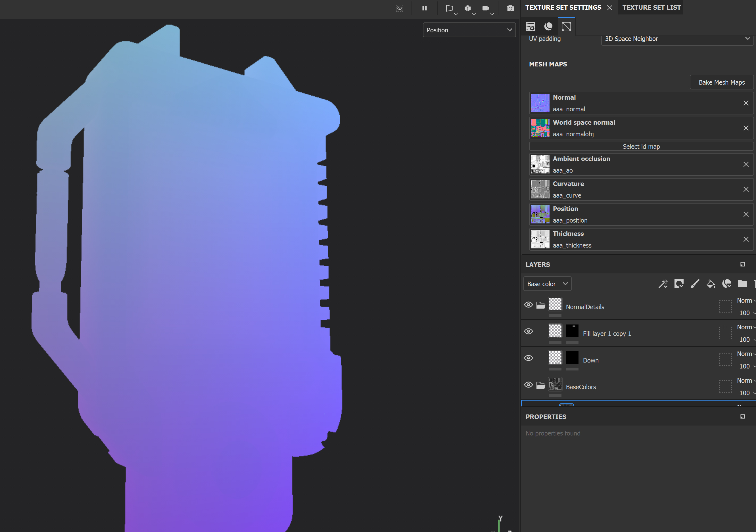Open the texture set channels settings icon
This screenshot has height=532, width=756.
530,26
